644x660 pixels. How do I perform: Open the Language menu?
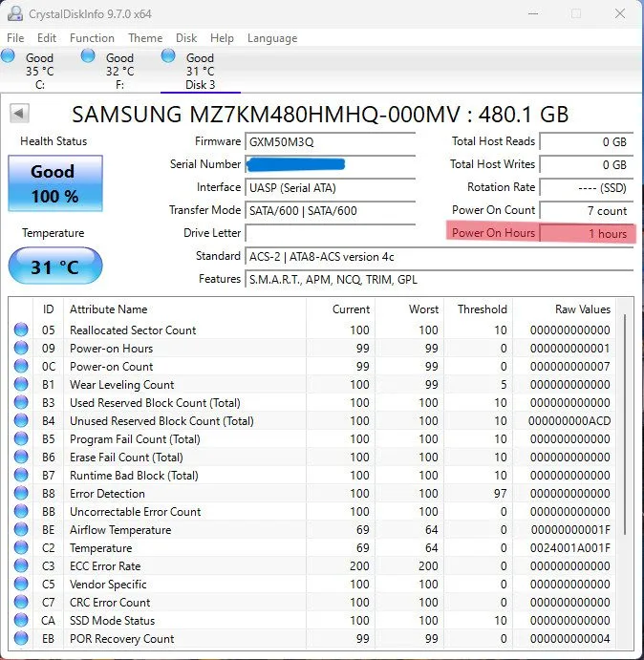tap(272, 38)
